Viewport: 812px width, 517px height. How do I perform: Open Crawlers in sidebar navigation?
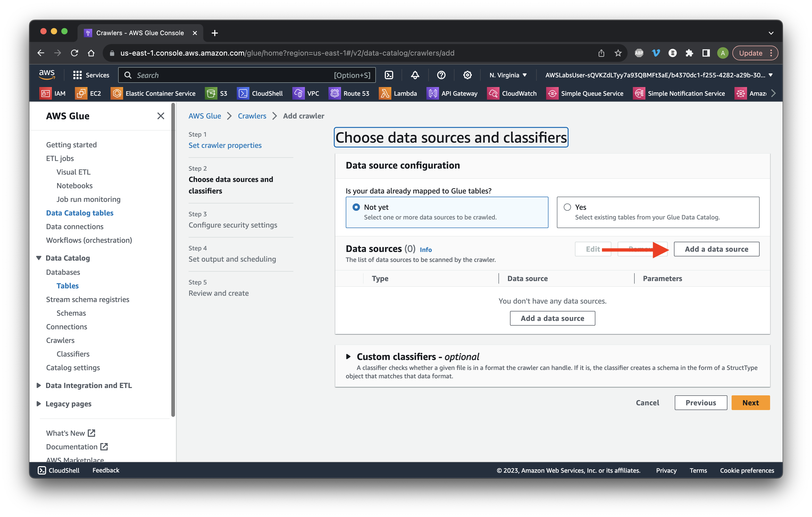pos(60,340)
